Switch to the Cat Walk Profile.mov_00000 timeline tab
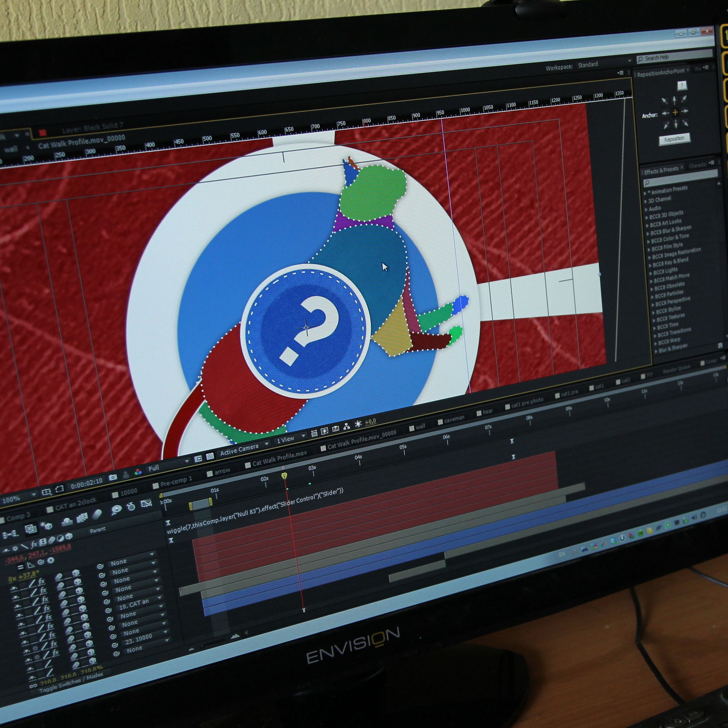This screenshot has height=728, width=728. [x=358, y=440]
